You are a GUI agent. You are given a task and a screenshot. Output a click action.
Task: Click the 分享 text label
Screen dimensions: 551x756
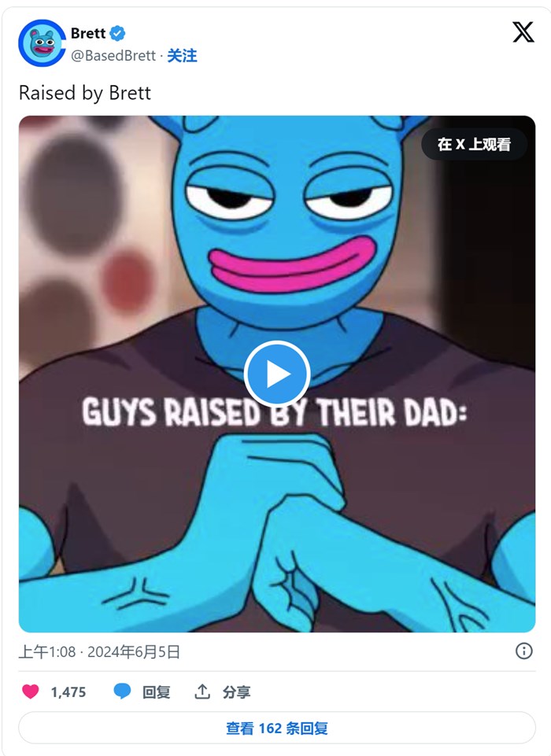(x=236, y=692)
